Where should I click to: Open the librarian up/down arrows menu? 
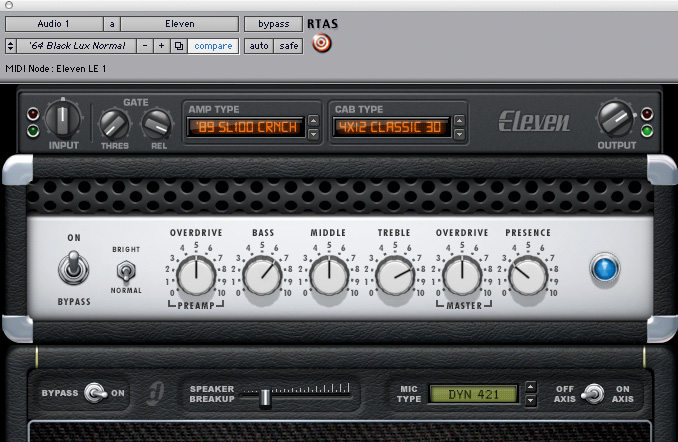click(x=11, y=46)
